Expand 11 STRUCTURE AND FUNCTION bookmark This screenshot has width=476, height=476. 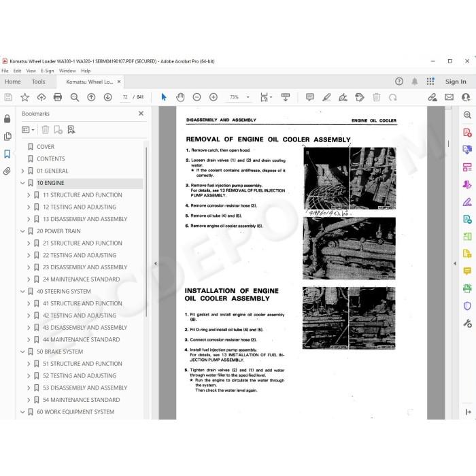(29, 195)
